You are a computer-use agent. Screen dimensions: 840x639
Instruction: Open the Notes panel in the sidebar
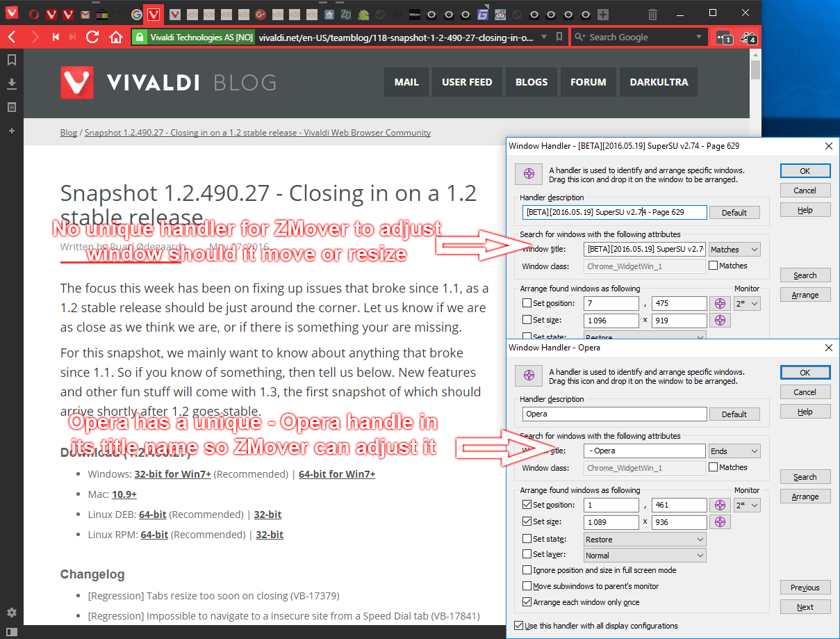pyautogui.click(x=12, y=107)
